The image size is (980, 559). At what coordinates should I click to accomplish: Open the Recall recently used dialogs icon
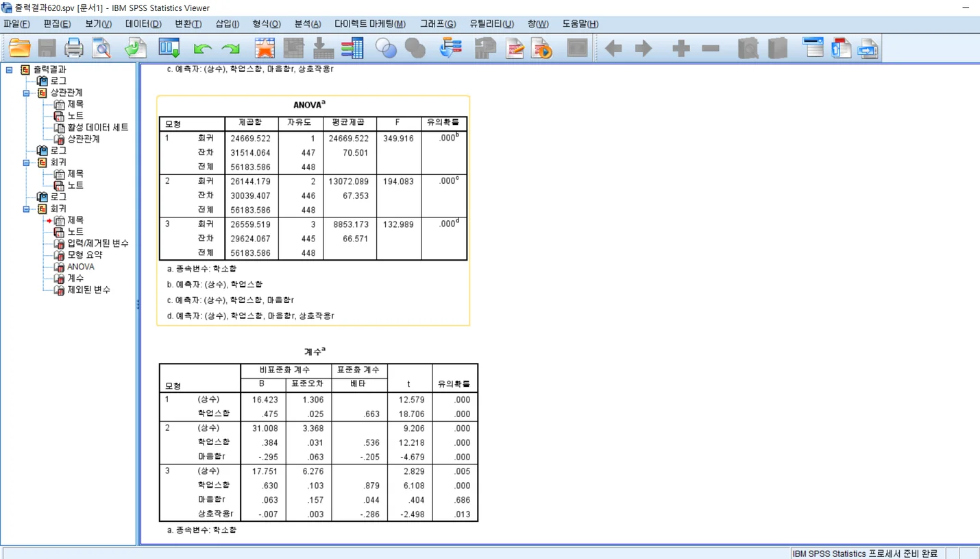[169, 48]
